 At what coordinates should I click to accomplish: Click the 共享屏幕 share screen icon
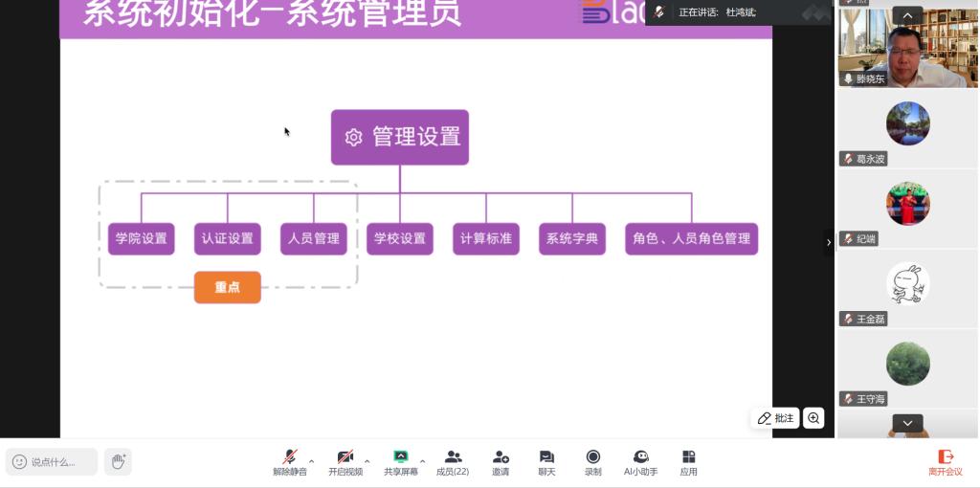click(401, 458)
